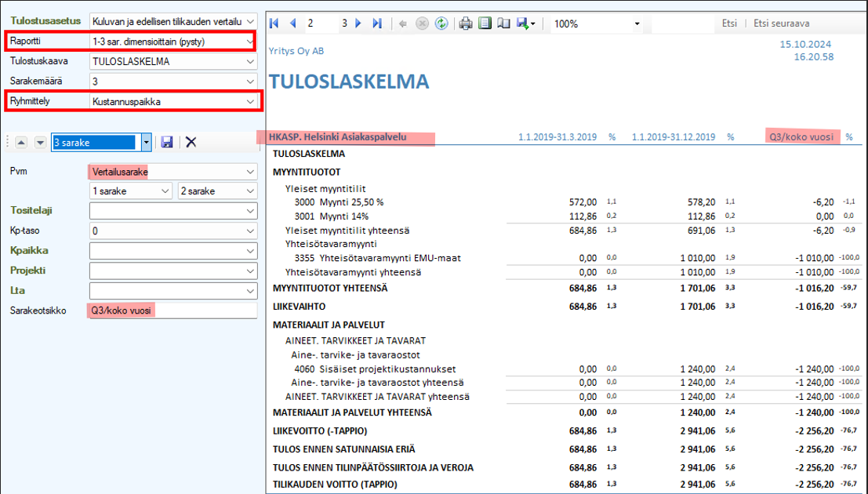Go to next report page
This screenshot has height=494, width=868.
tap(358, 24)
